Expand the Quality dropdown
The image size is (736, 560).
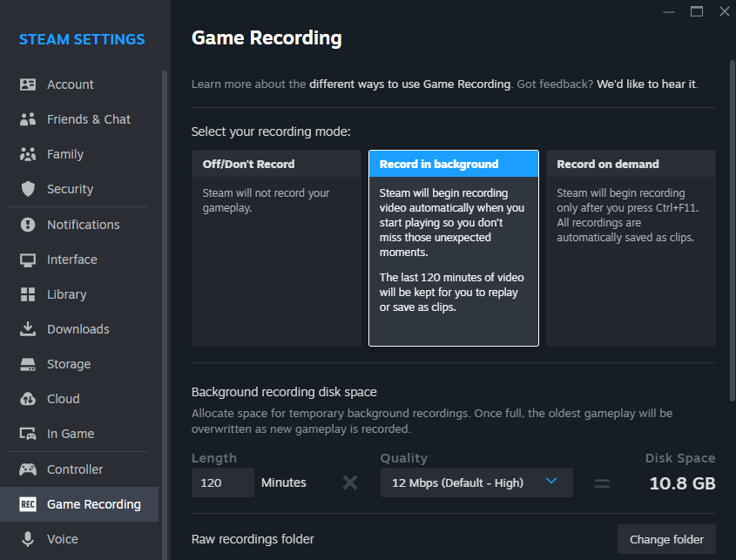[476, 482]
